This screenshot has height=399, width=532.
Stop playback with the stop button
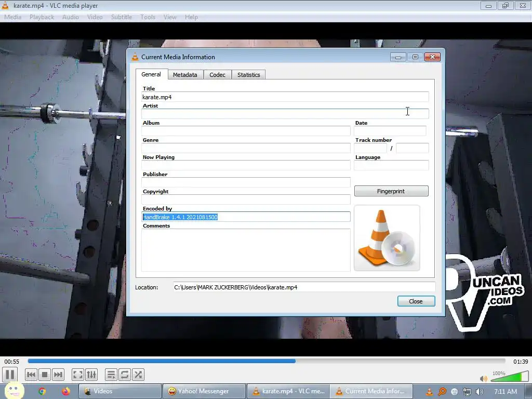[45, 375]
